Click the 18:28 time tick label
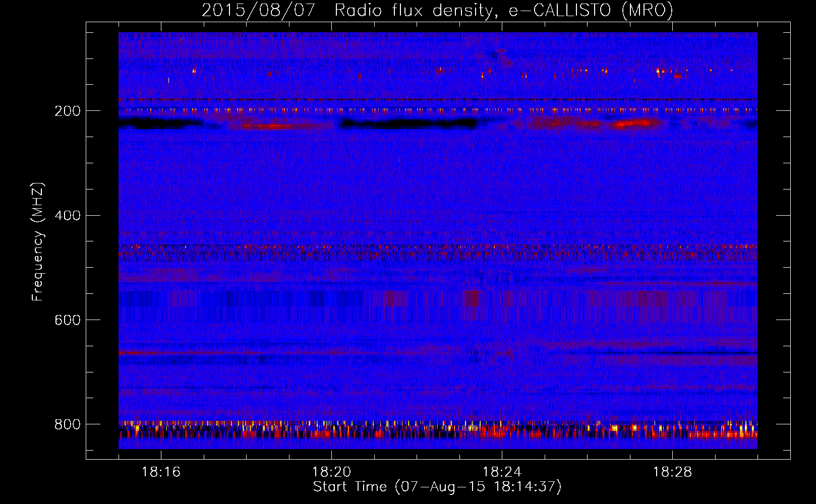The height and width of the screenshot is (504, 816). pyautogui.click(x=672, y=472)
